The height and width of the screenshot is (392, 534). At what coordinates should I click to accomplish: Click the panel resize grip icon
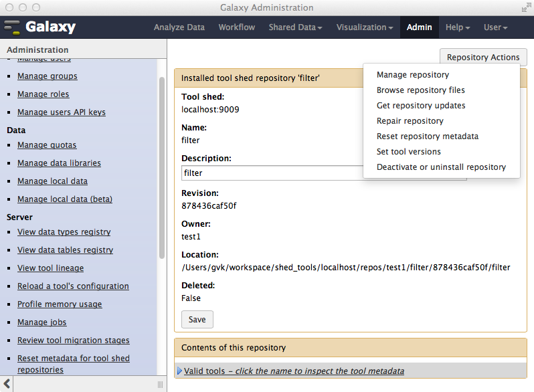(x=160, y=385)
